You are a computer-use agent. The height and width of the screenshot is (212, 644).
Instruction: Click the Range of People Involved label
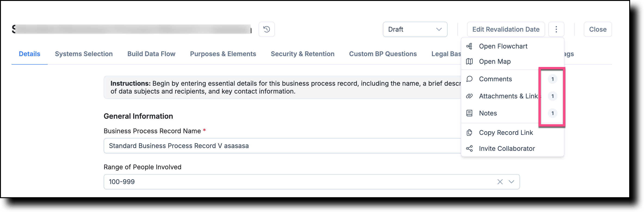click(x=142, y=167)
